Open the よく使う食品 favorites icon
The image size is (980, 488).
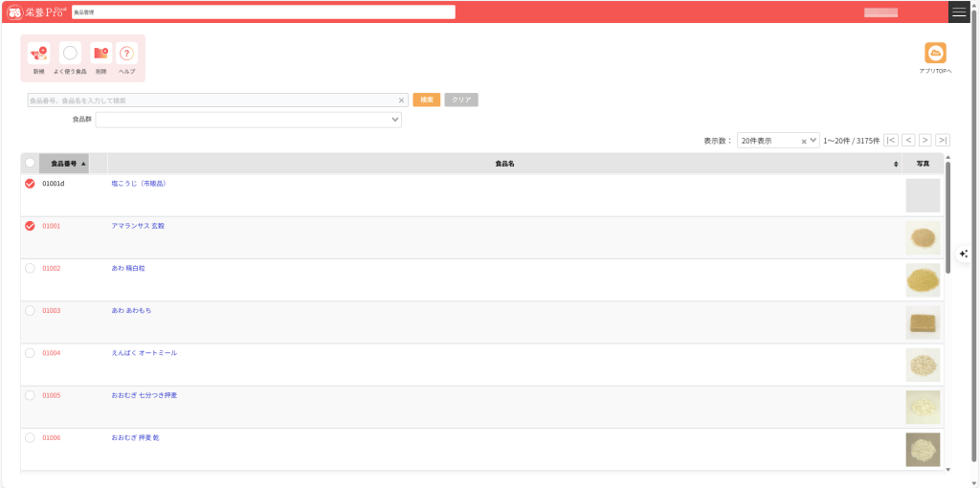point(70,54)
